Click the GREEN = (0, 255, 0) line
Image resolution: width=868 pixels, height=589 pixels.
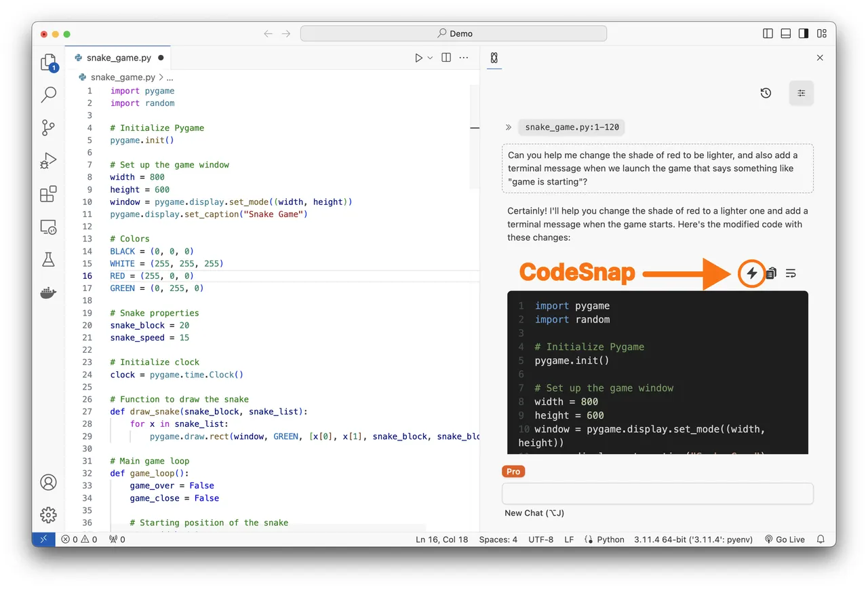[x=157, y=288]
